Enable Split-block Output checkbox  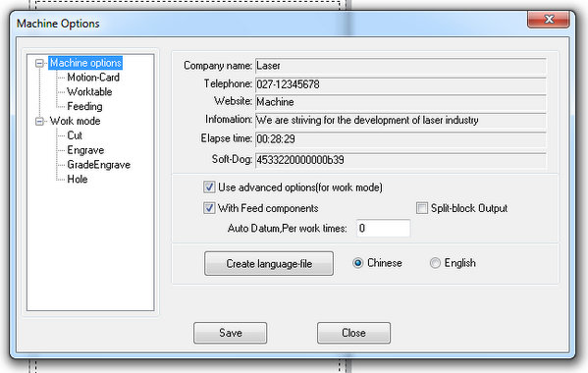click(422, 208)
